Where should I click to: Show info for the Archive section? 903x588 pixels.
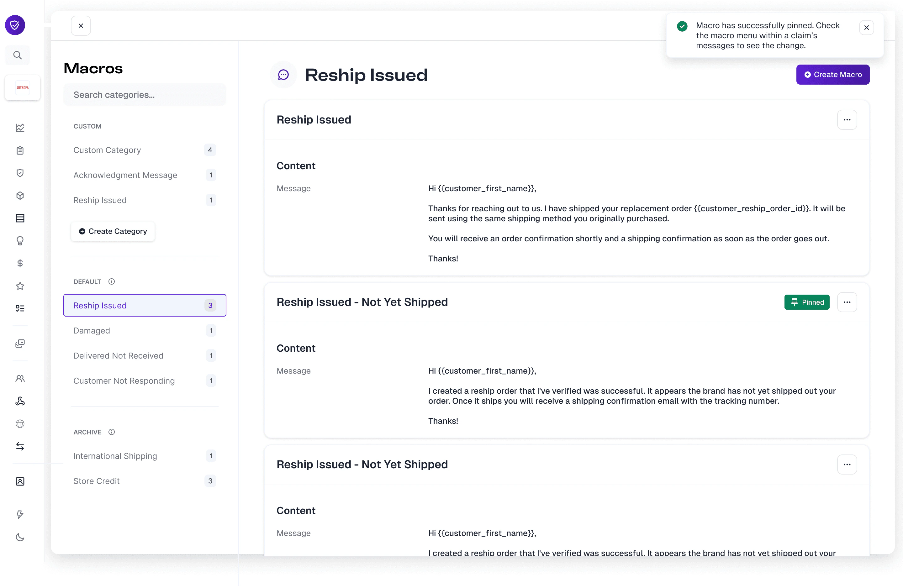pos(112,432)
